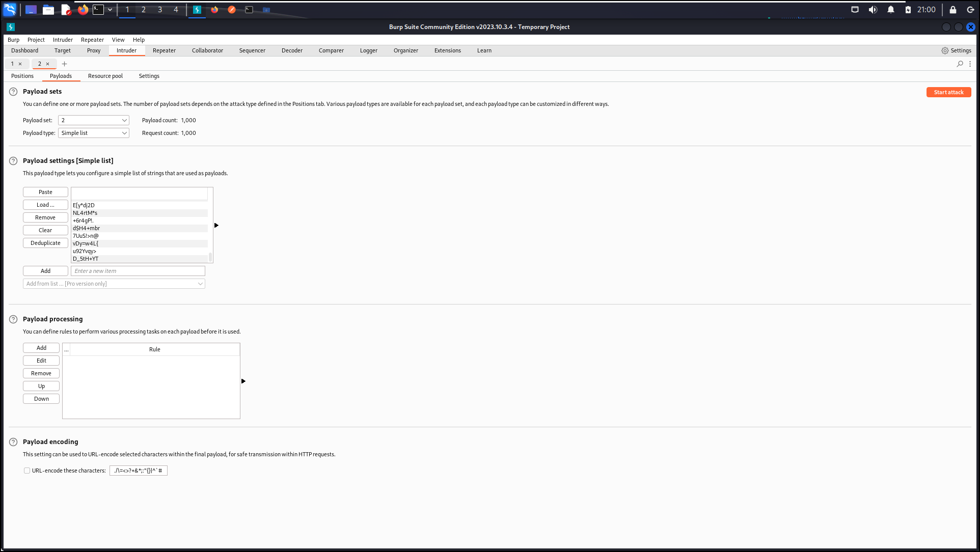Click the Load ... button
The image size is (980, 552).
[45, 205]
